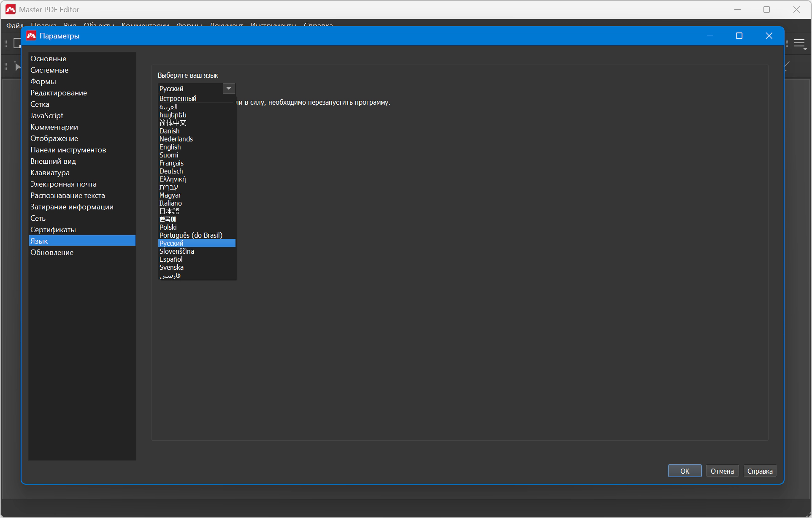Pick Svenska as the language
The height and width of the screenshot is (518, 812).
coord(197,267)
